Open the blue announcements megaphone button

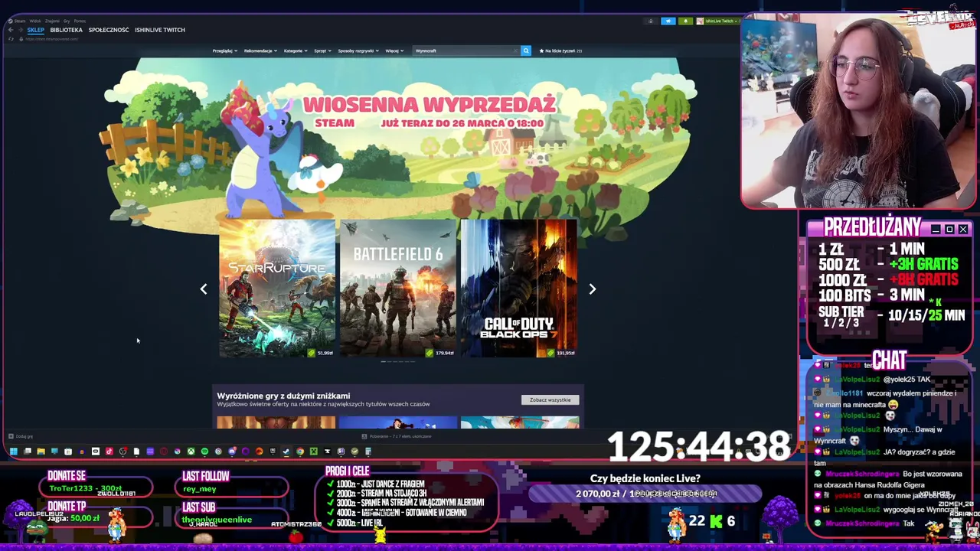668,21
